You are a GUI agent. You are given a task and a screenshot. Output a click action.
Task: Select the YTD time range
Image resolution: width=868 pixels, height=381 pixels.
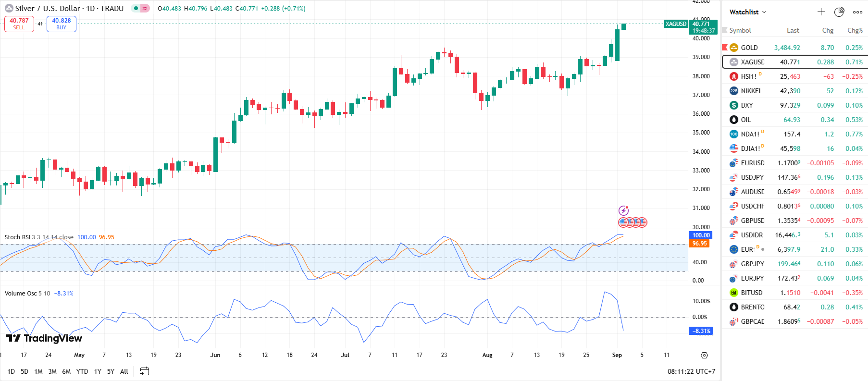(82, 371)
